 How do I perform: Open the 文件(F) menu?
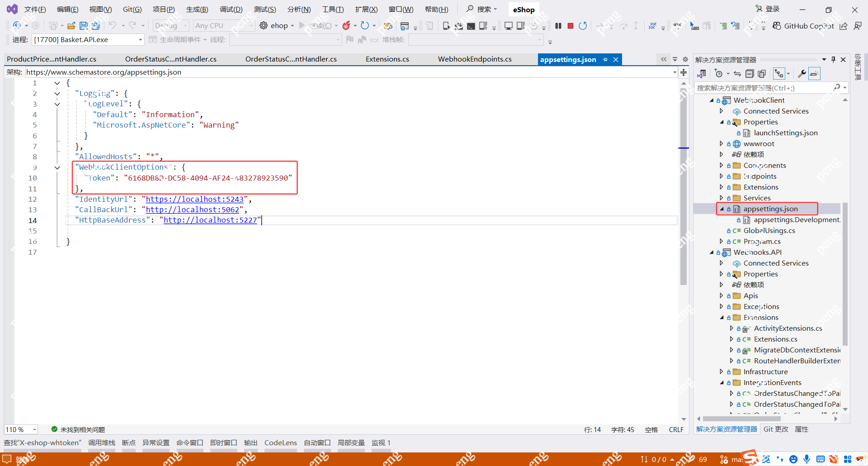click(x=35, y=10)
